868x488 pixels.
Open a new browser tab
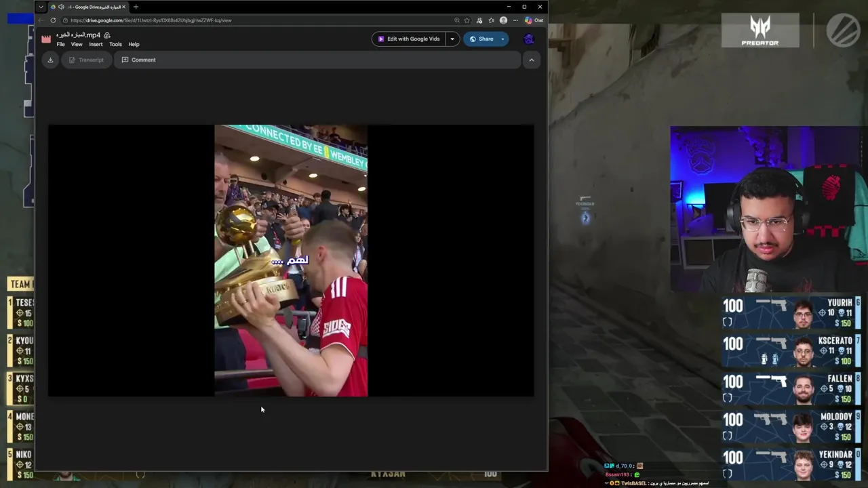pos(136,7)
